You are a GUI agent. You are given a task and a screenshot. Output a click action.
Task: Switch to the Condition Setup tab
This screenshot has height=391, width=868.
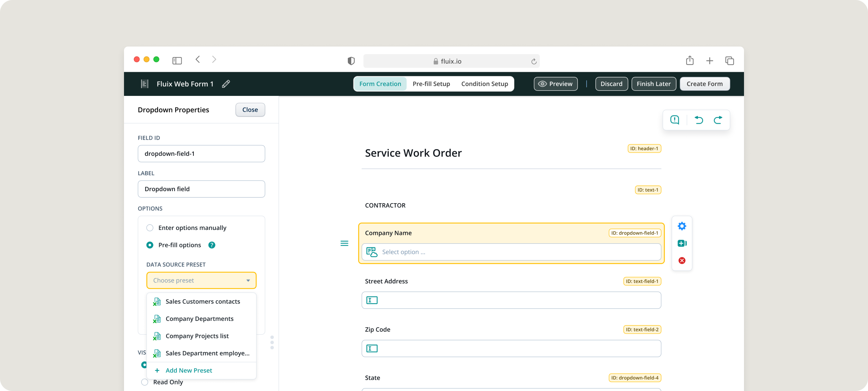(x=484, y=84)
